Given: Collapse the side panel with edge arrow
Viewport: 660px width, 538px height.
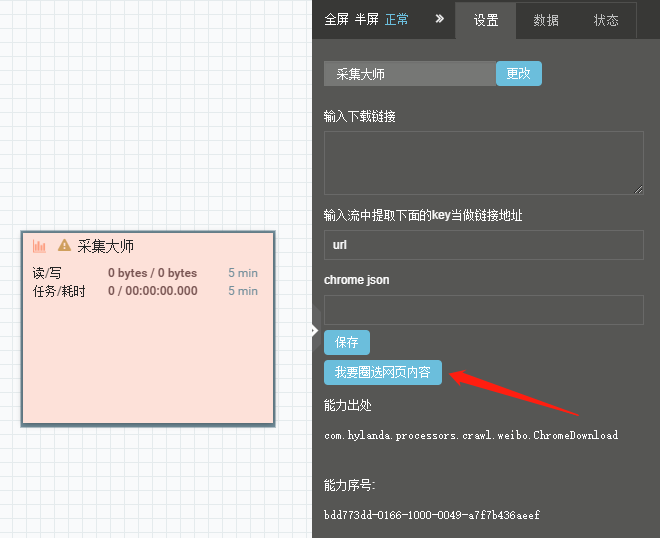Looking at the screenshot, I should click(314, 330).
